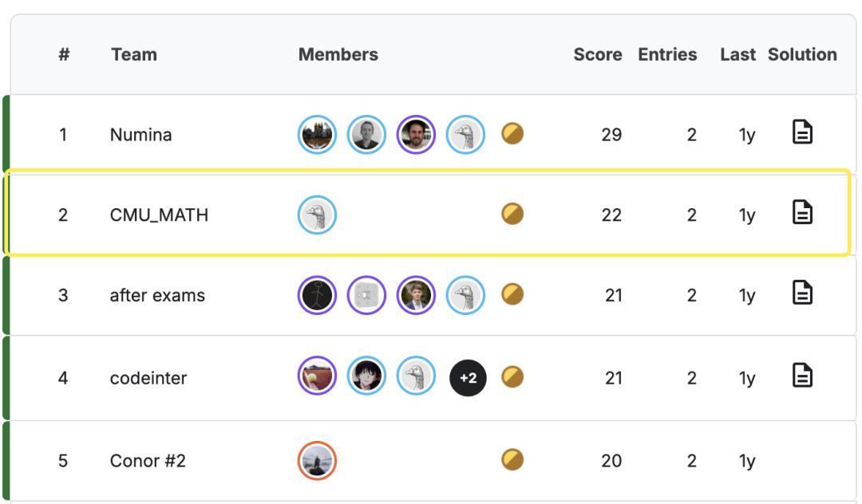Image resolution: width=862 pixels, height=504 pixels.
Task: Open the orange-ringed avatar of Conor #2
Action: click(x=317, y=460)
